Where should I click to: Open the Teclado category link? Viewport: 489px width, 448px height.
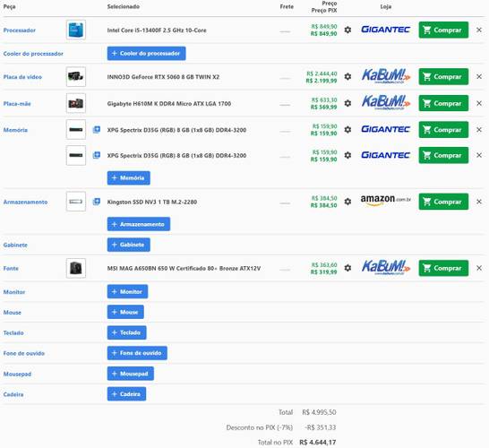coord(13,333)
